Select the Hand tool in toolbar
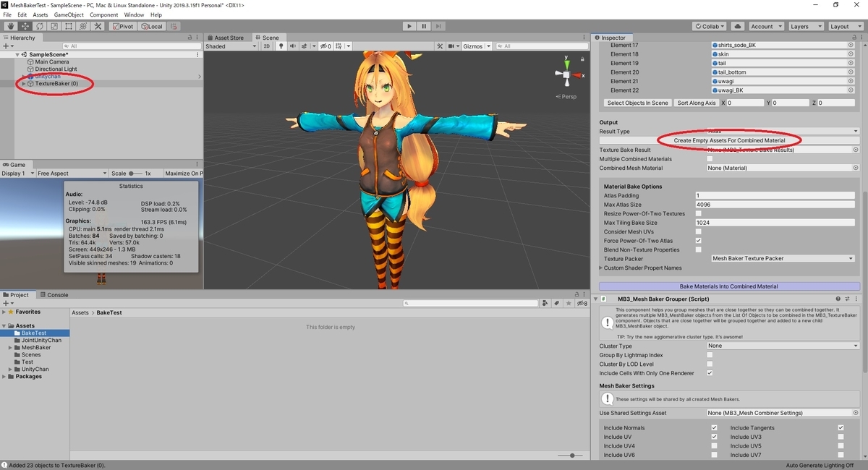Viewport: 868px width, 470px height. click(x=11, y=26)
